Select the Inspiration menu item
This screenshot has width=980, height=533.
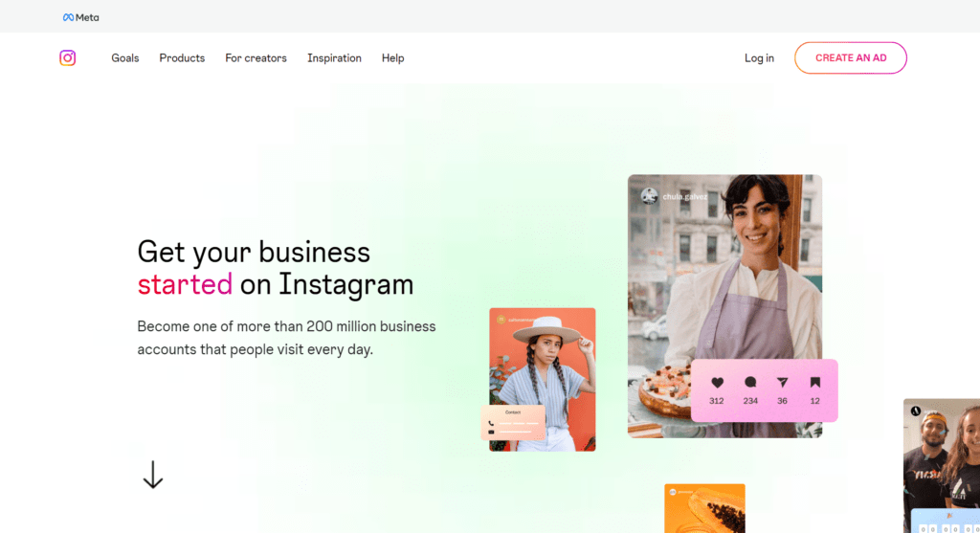pos(334,58)
